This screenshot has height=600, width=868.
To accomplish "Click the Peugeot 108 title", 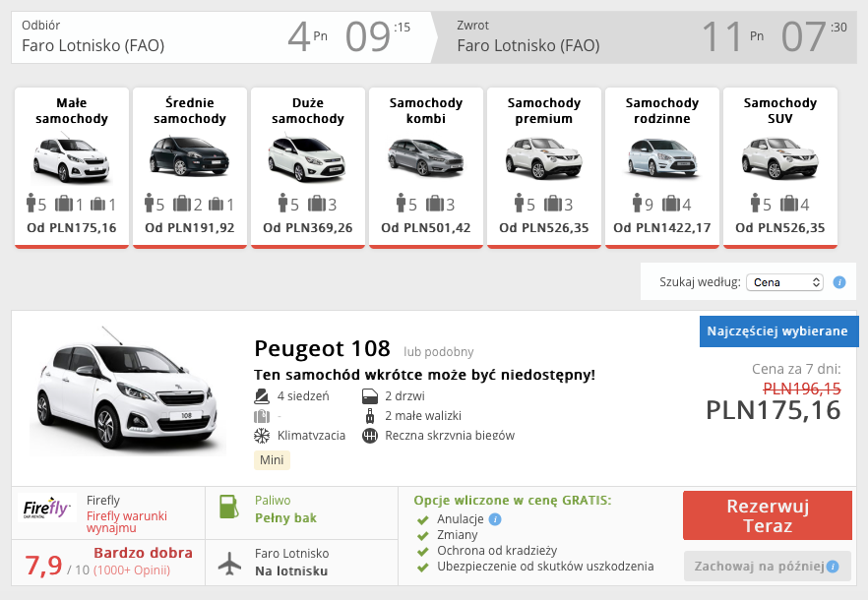I will [322, 349].
